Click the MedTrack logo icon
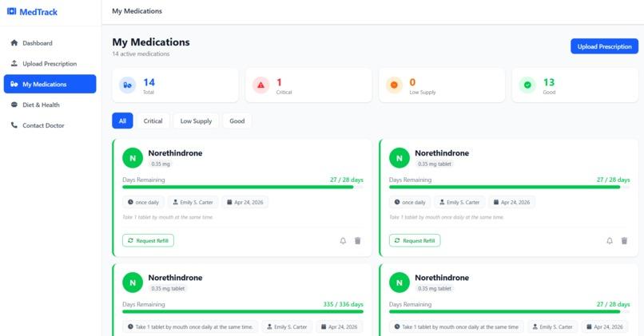 pos(11,11)
